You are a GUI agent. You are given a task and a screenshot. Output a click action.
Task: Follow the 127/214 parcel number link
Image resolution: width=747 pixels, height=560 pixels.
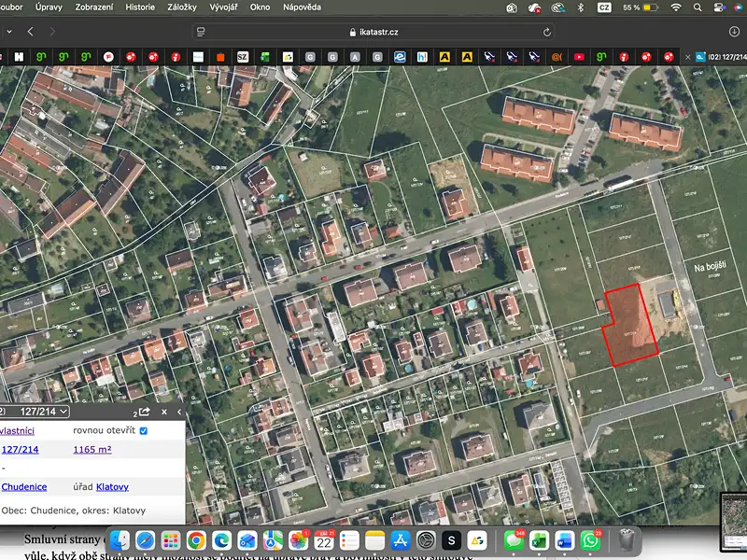click(x=20, y=450)
